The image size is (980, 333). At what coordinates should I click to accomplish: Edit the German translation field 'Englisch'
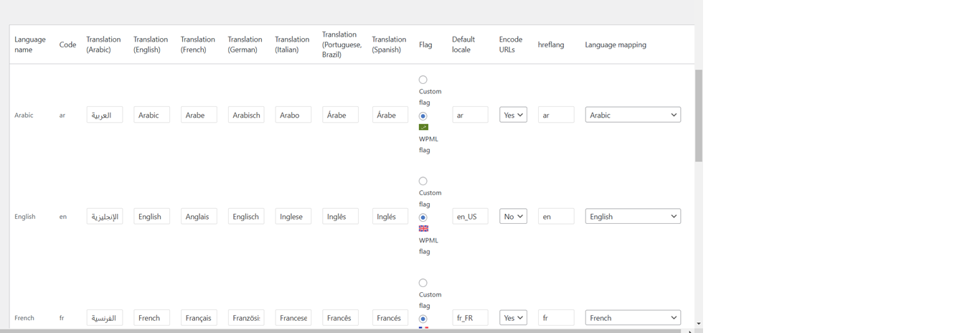[246, 216]
